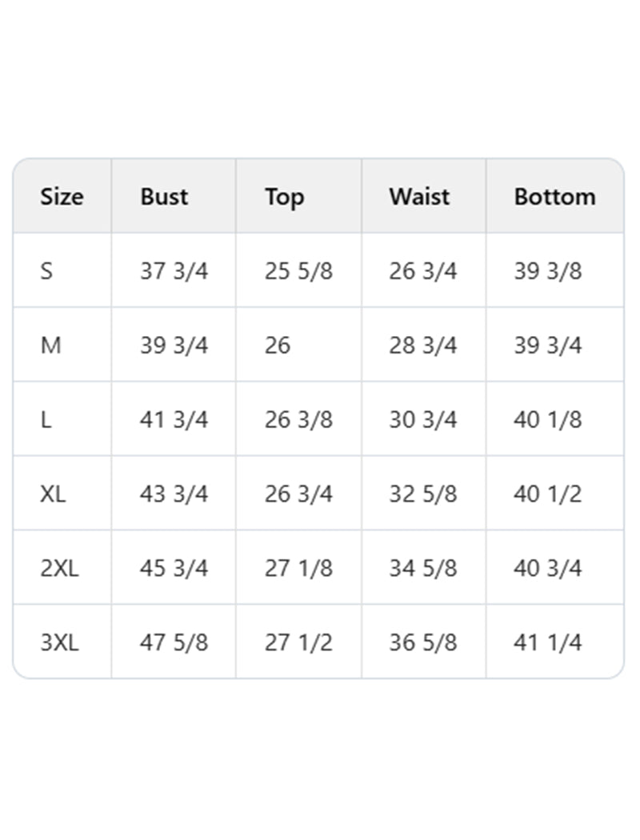The image size is (640, 840).
Task: Select the XL size row label
Action: tap(53, 494)
